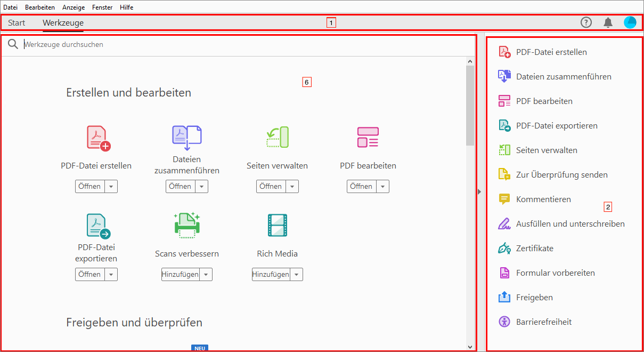Click the notification bell icon

[x=608, y=22]
